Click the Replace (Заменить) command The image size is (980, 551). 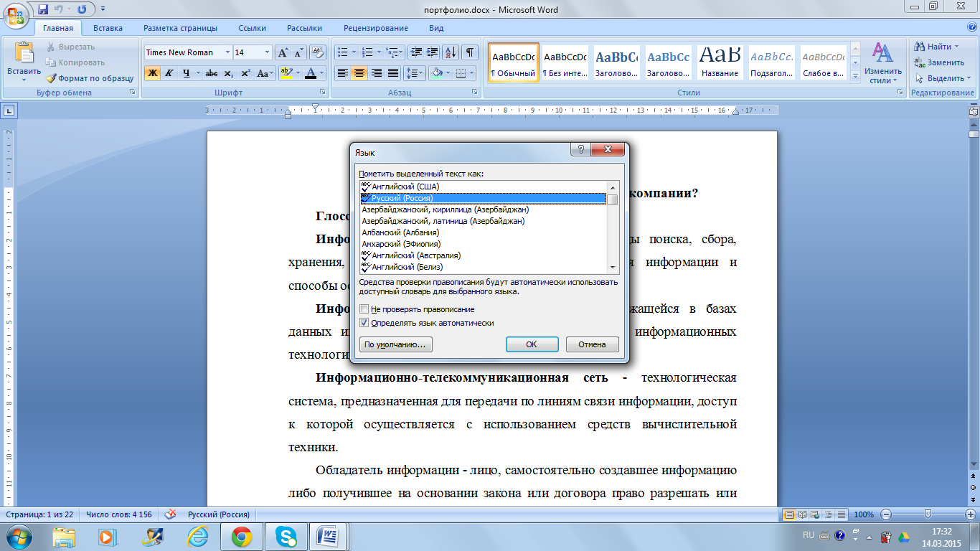click(x=939, y=62)
